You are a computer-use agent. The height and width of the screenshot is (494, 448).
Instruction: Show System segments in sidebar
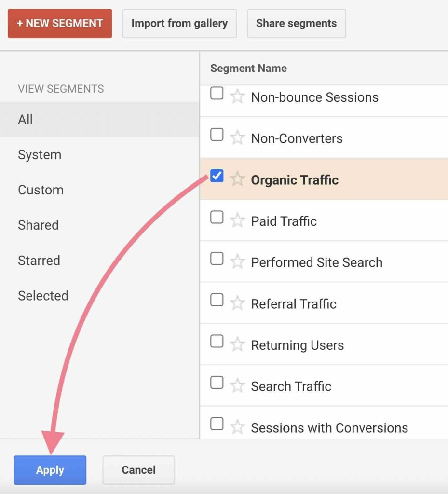[40, 155]
